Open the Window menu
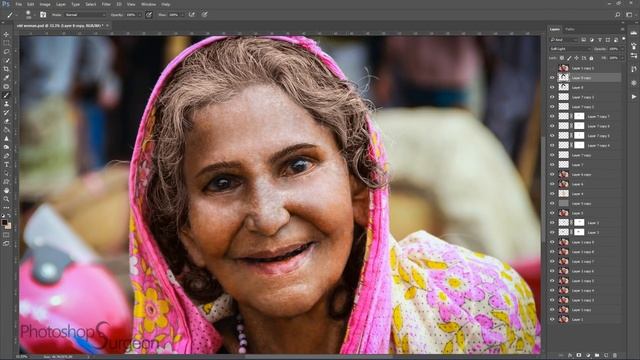The width and height of the screenshot is (640, 360). 148,4
